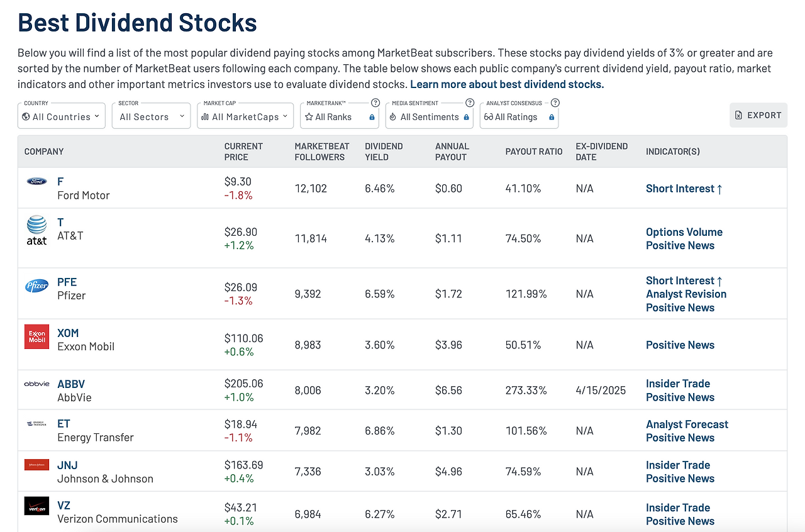Click AT&T's Options Volume indicator
This screenshot has height=532, width=805.
[x=684, y=232]
